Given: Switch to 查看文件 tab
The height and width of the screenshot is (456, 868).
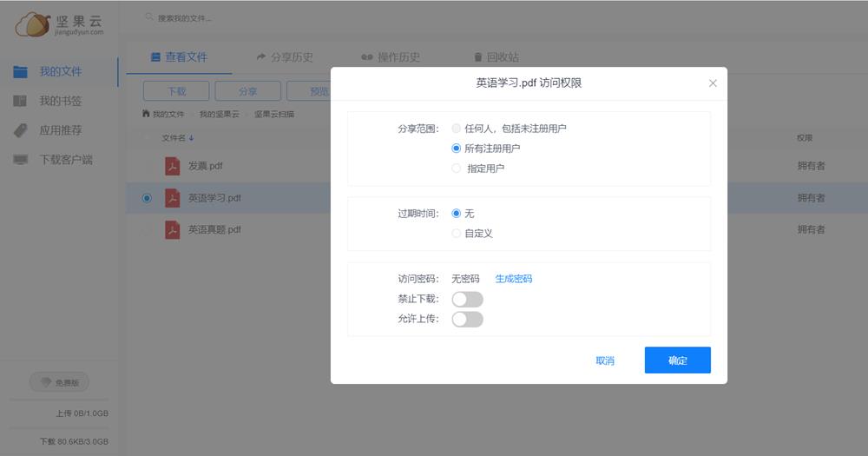Looking at the screenshot, I should pyautogui.click(x=180, y=57).
